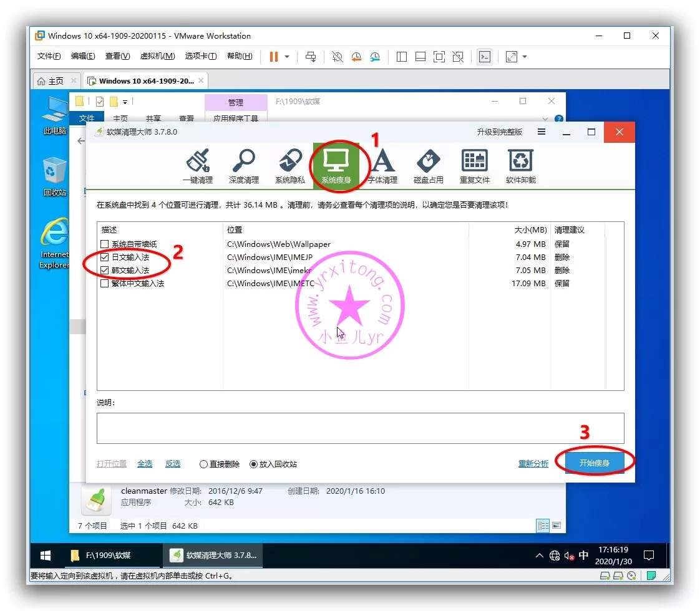
Task: Expand the VMware fullscreen view dropdown arrow
Action: (x=525, y=57)
